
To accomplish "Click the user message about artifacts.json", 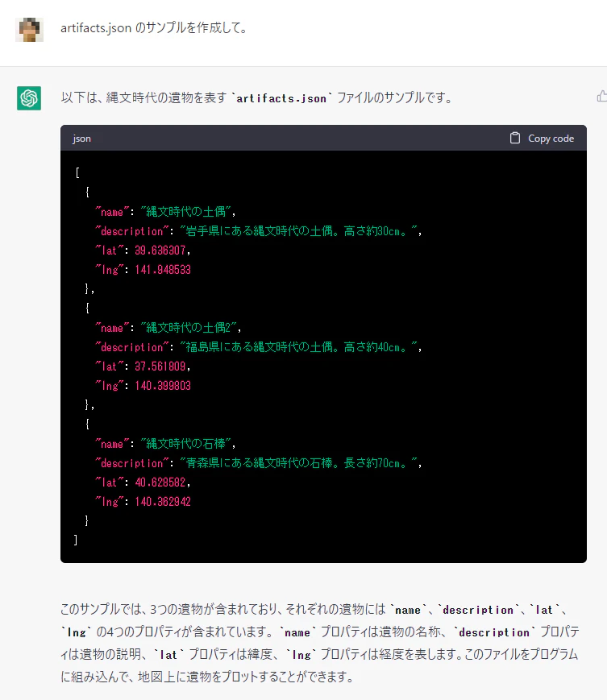I will point(154,28).
